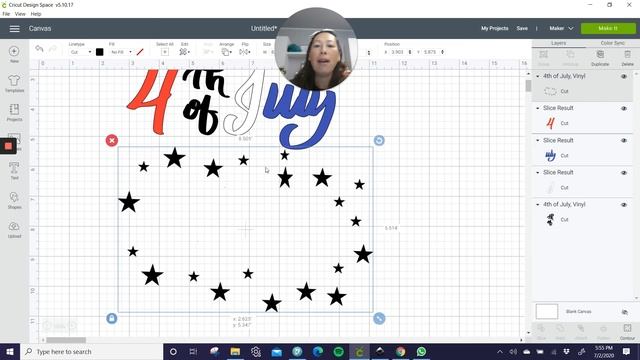
Task: Open Spotify from the taskbar
Action: click(x=338, y=351)
